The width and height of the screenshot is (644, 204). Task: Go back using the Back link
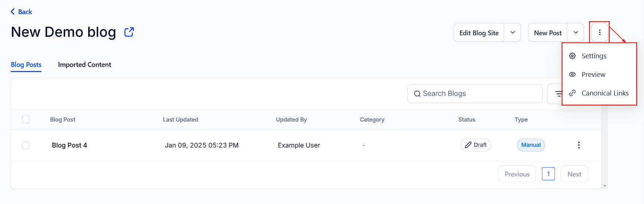tap(21, 12)
